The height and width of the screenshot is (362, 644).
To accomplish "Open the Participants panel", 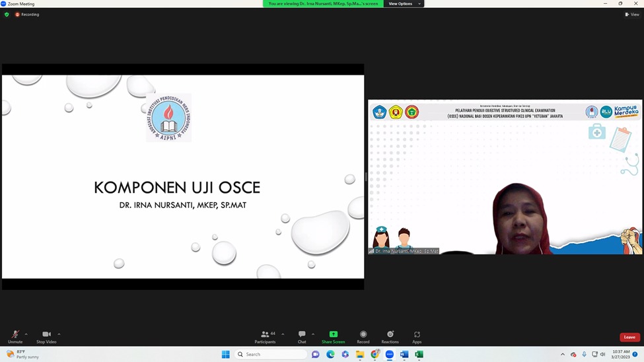I will (265, 336).
